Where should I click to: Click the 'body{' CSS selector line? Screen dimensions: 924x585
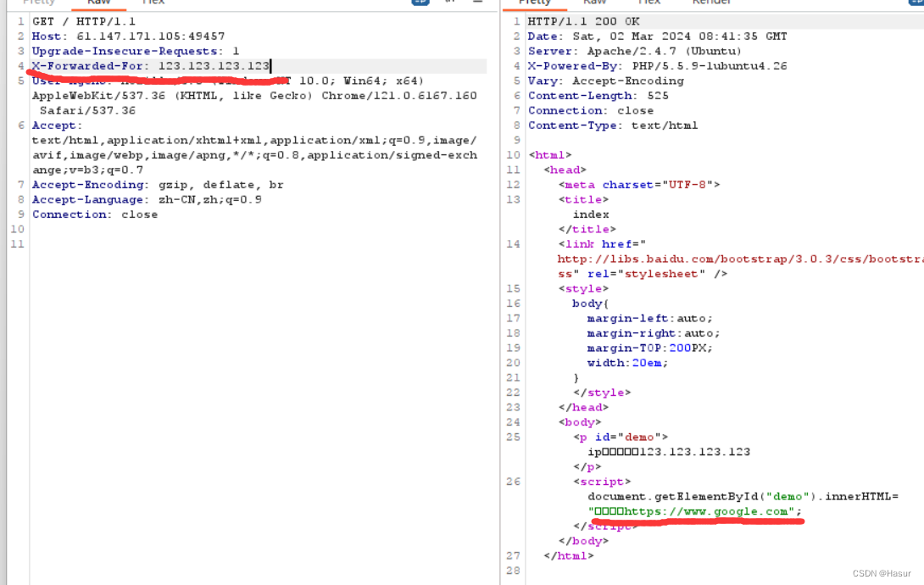tap(591, 304)
